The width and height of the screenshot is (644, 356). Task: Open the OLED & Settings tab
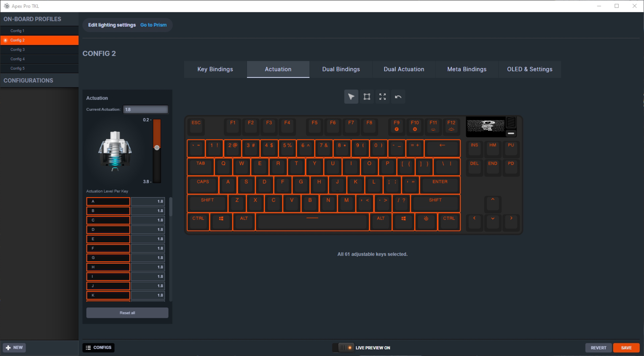click(529, 69)
